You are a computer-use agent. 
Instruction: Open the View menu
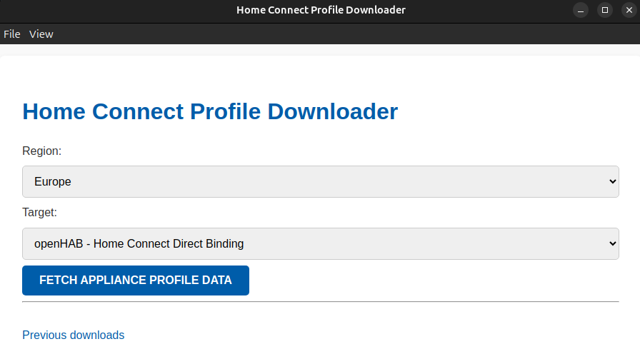pos(41,34)
